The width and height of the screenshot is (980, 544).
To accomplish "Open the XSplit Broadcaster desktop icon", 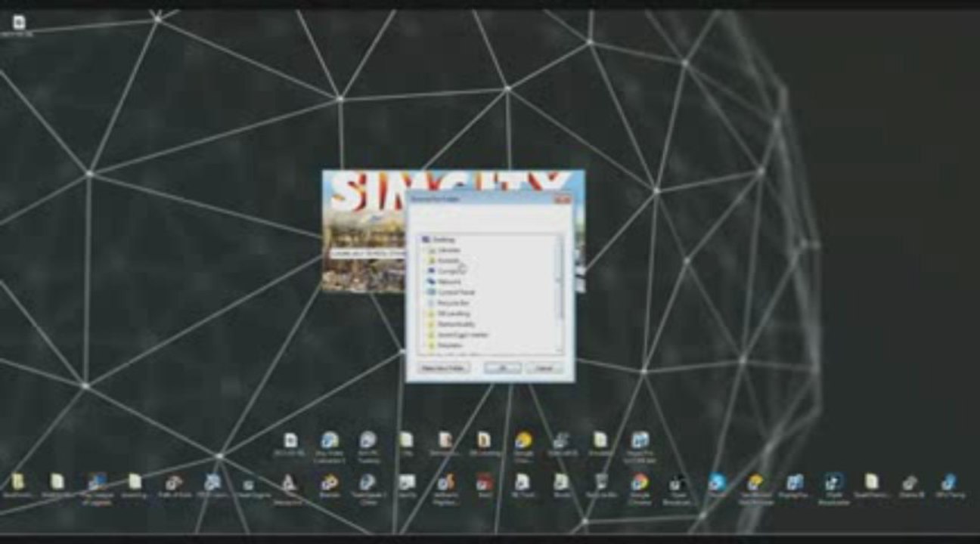I will click(833, 488).
